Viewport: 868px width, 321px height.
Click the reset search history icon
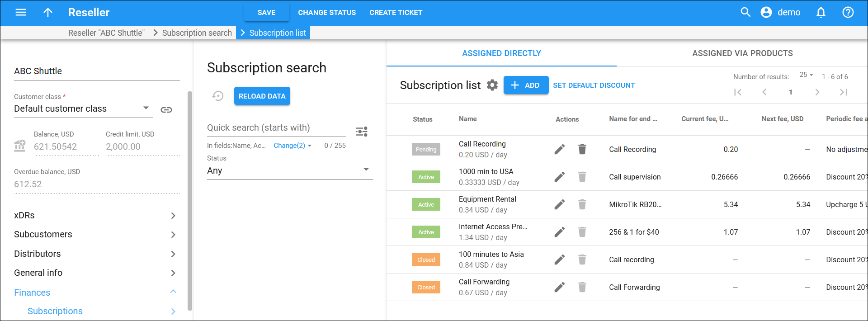[218, 96]
